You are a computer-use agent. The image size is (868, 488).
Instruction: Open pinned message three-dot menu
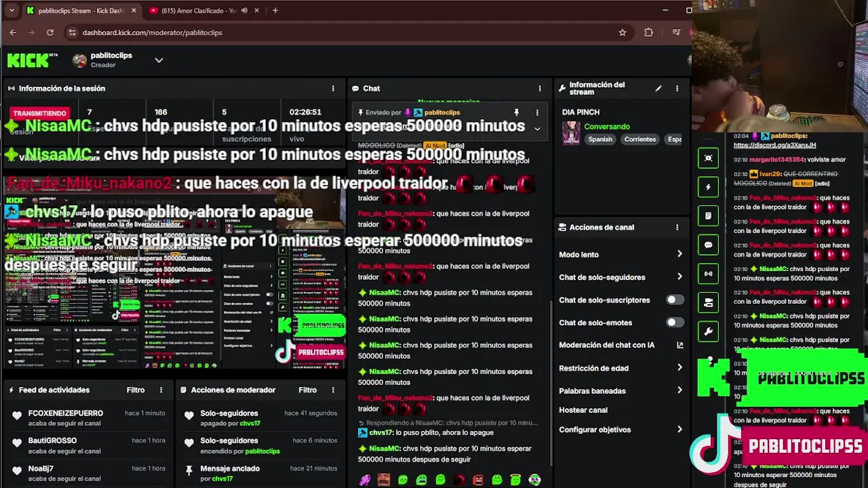537,113
